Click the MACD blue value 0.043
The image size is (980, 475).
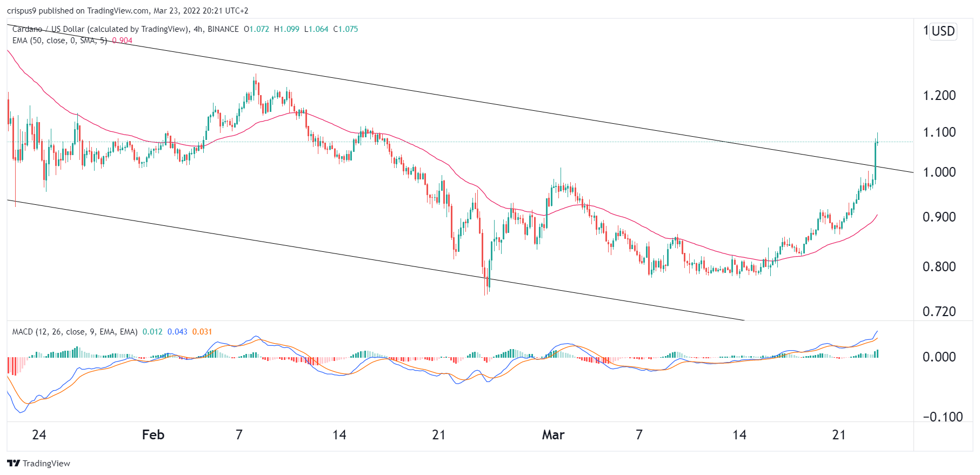point(177,332)
